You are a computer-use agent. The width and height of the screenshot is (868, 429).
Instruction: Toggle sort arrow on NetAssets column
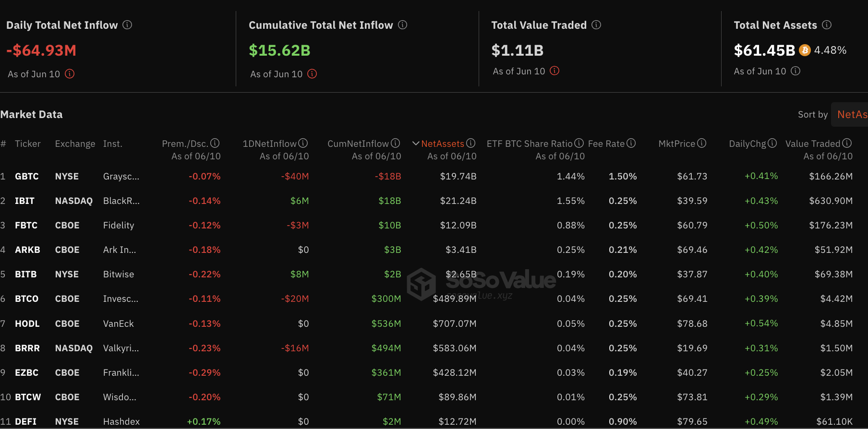tap(416, 143)
